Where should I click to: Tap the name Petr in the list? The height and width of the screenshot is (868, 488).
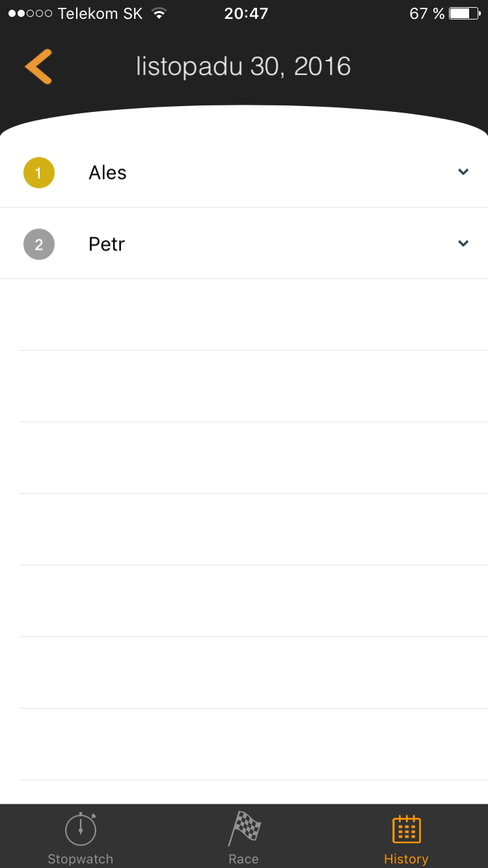(107, 245)
